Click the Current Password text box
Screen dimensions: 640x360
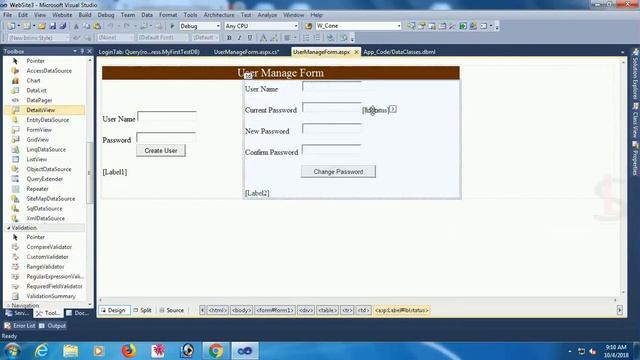(x=332, y=108)
